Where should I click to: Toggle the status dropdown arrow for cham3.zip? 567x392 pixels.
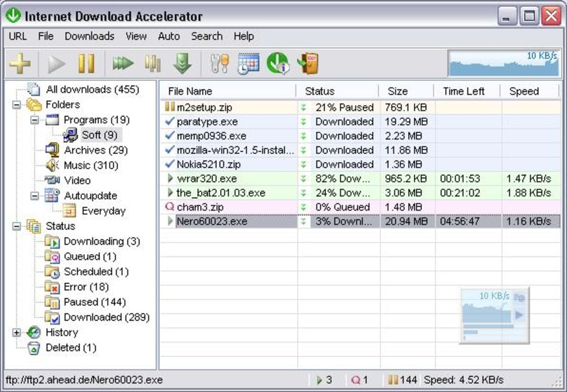tap(304, 207)
